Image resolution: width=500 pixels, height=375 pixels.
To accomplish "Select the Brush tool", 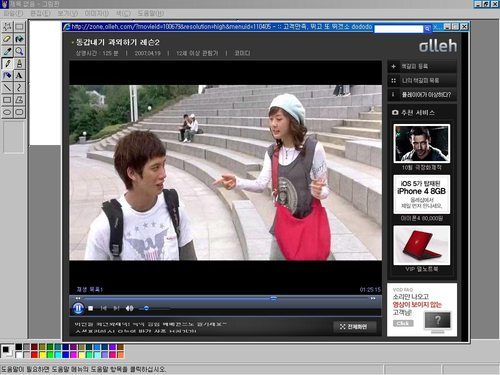I will (19, 63).
